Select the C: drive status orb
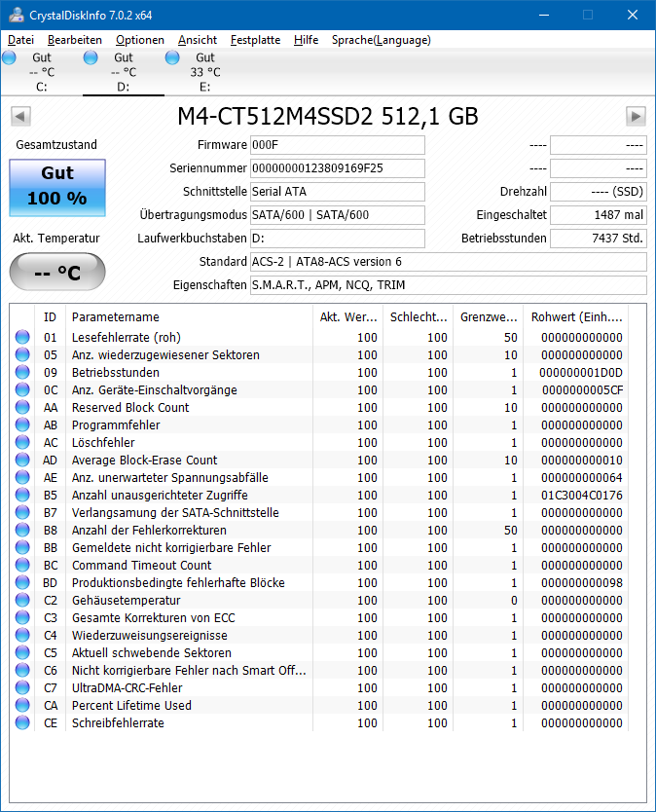Screen dimensions: 656x812 9,57
